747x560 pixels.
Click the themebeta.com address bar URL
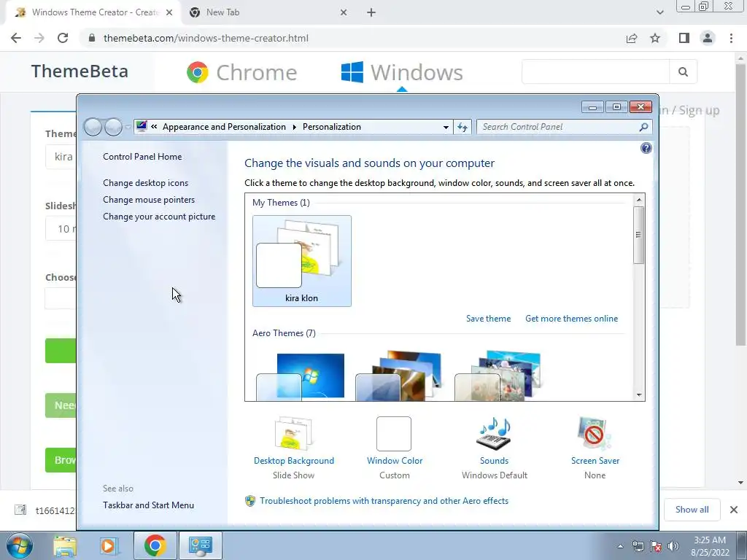pos(206,38)
